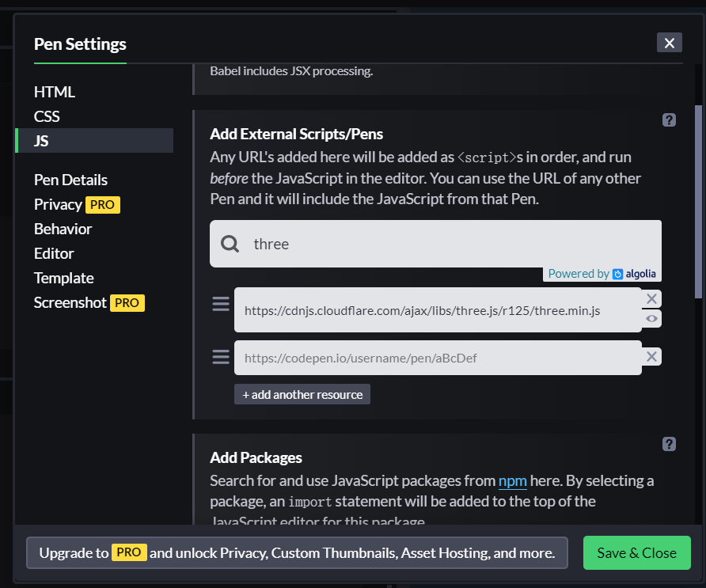Remove the empty resource row
Image resolution: width=706 pixels, height=588 pixels.
tap(651, 357)
